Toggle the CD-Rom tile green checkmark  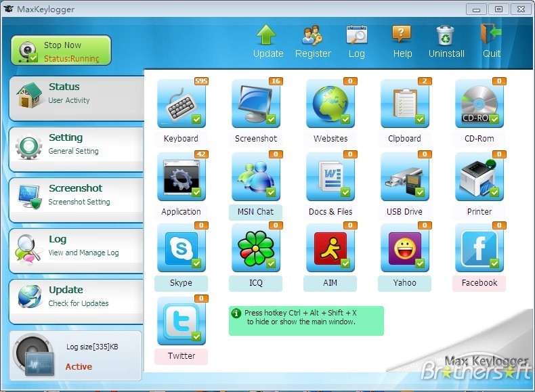tap(494, 119)
